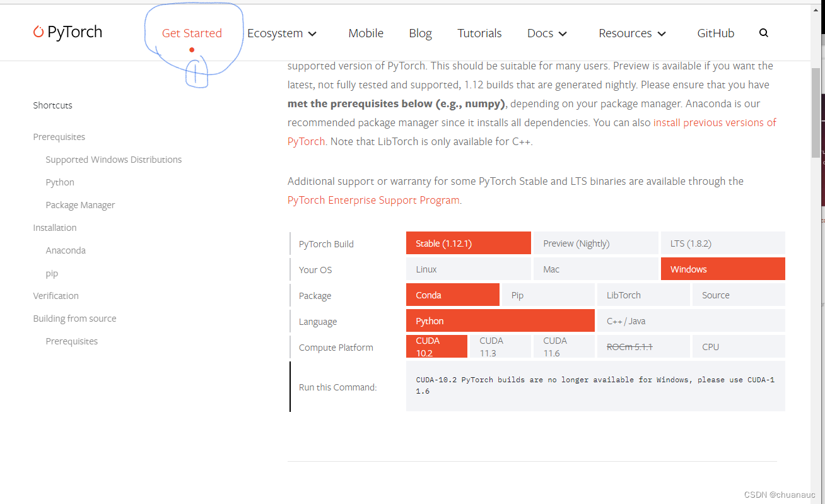The width and height of the screenshot is (825, 504).
Task: Click the PyTorch flame logo
Action: click(x=38, y=33)
